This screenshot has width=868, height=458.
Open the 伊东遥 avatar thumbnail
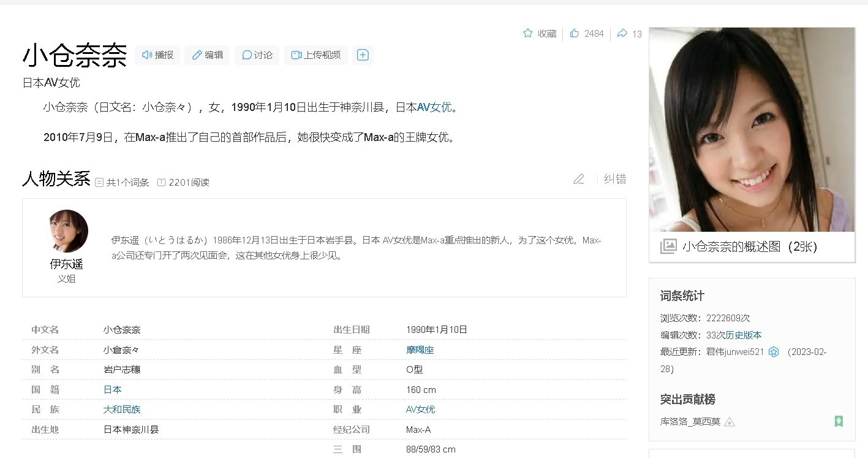coord(68,231)
